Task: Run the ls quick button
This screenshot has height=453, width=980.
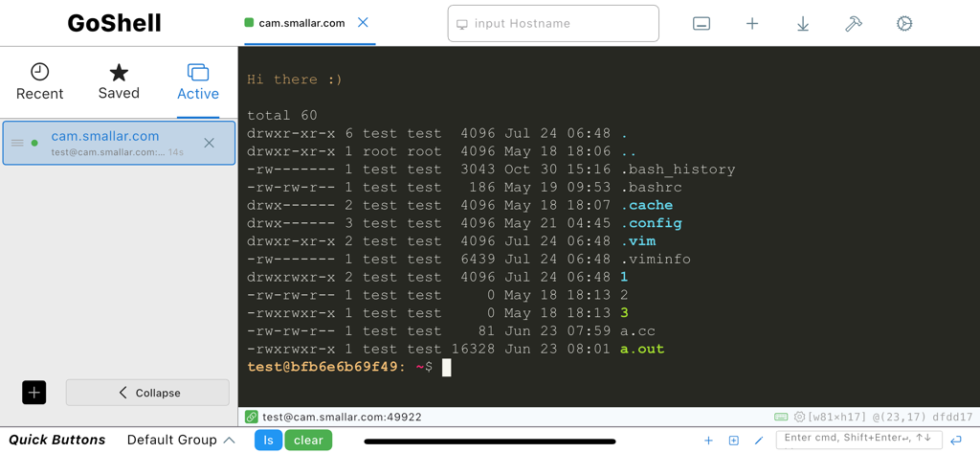Action: (x=268, y=440)
